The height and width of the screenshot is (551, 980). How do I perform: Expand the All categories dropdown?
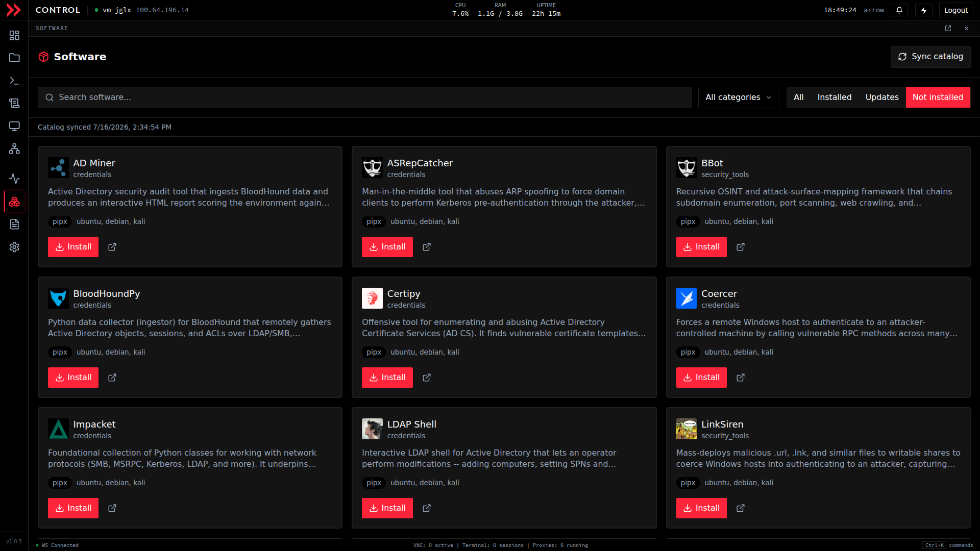739,97
